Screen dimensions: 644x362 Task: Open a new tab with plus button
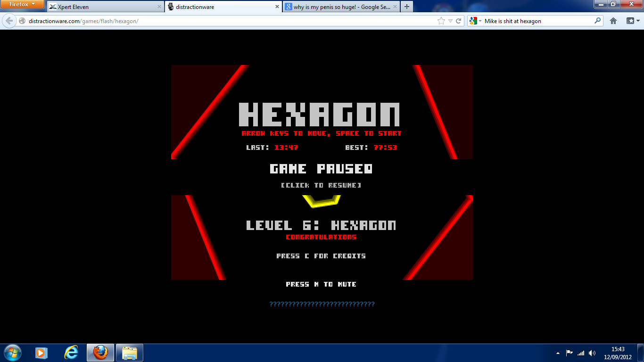pyautogui.click(x=407, y=7)
